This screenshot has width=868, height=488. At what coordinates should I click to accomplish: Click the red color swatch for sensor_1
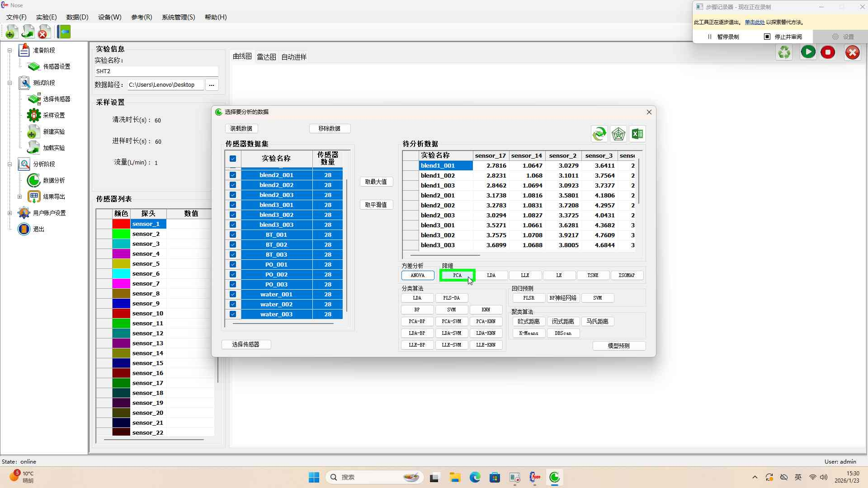click(x=121, y=224)
